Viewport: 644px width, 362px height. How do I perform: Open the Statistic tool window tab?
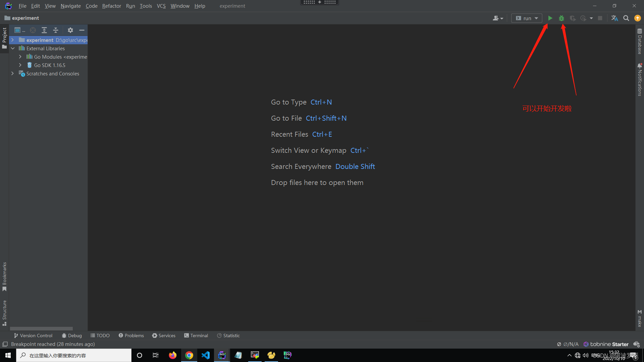coord(228,336)
